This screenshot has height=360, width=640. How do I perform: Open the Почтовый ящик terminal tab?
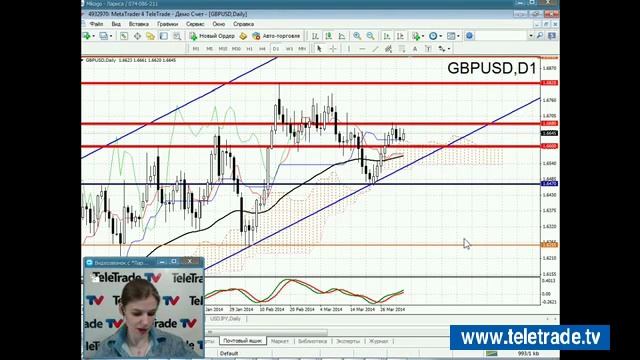(x=243, y=341)
